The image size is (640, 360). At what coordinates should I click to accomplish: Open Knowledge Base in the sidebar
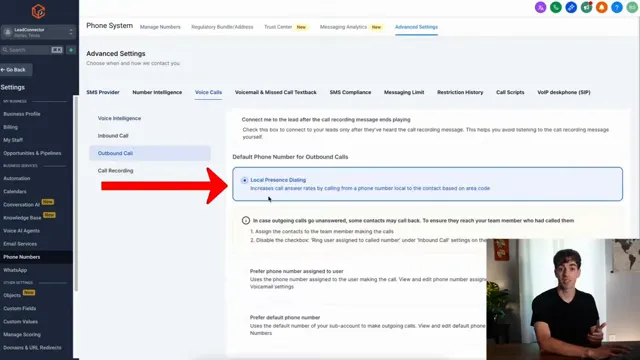pyautogui.click(x=22, y=218)
